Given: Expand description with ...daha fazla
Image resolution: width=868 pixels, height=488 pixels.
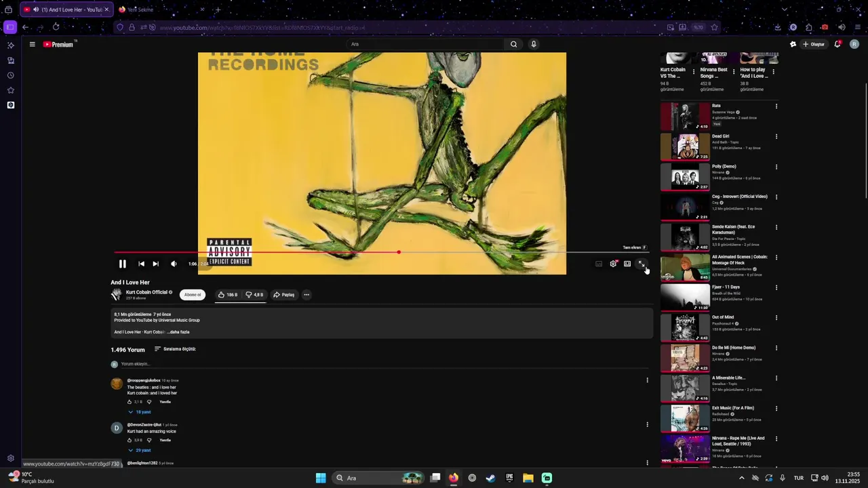Looking at the screenshot, I should (179, 332).
